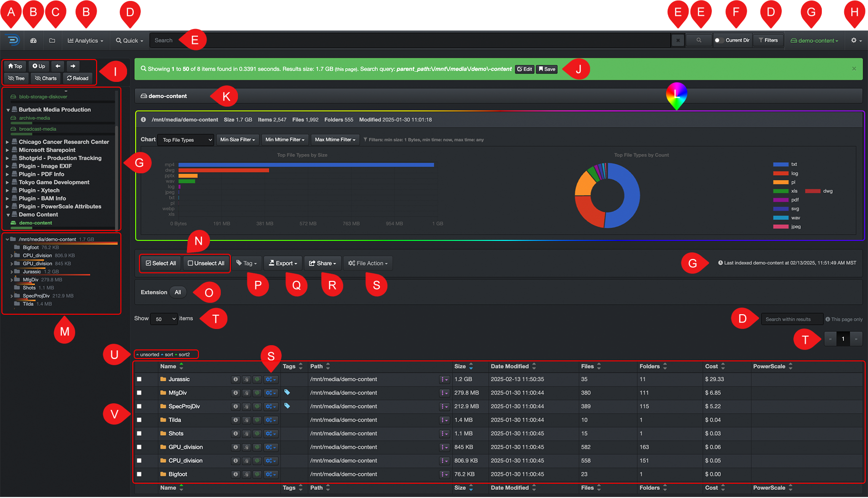Open the Top File Types chart dropdown
Screen dimensions: 868x498
click(x=186, y=140)
